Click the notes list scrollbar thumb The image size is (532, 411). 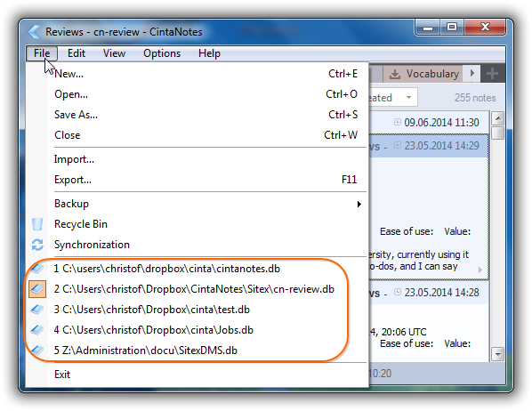[497, 133]
